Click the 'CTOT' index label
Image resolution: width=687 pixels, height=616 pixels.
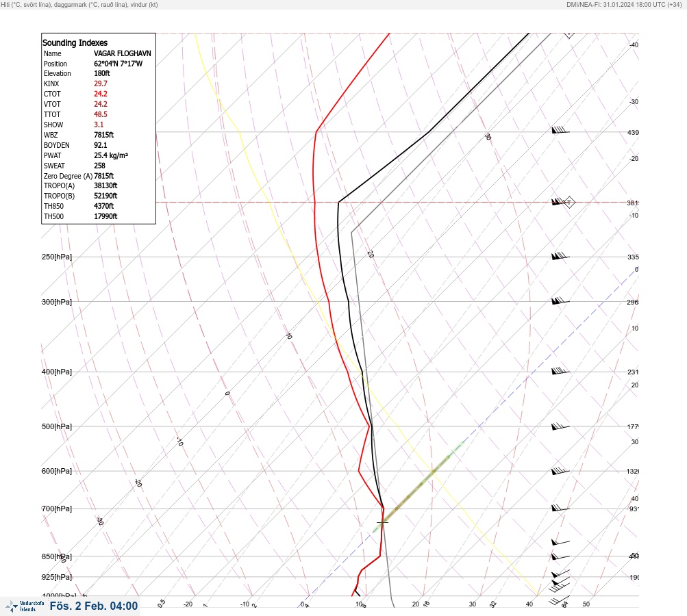coord(52,94)
